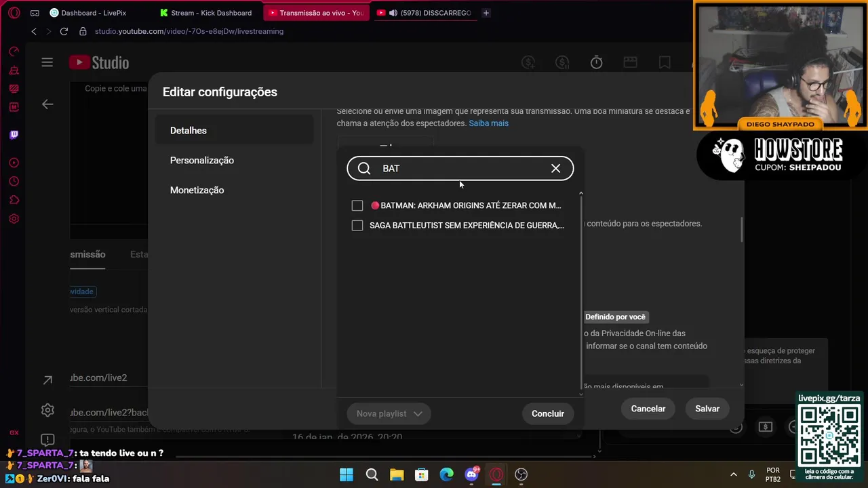The width and height of the screenshot is (868, 488).
Task: Select the SAGA BATTLEUTIST SEM EXPERIÊNCIA DE GUERRA text
Action: [x=467, y=225]
